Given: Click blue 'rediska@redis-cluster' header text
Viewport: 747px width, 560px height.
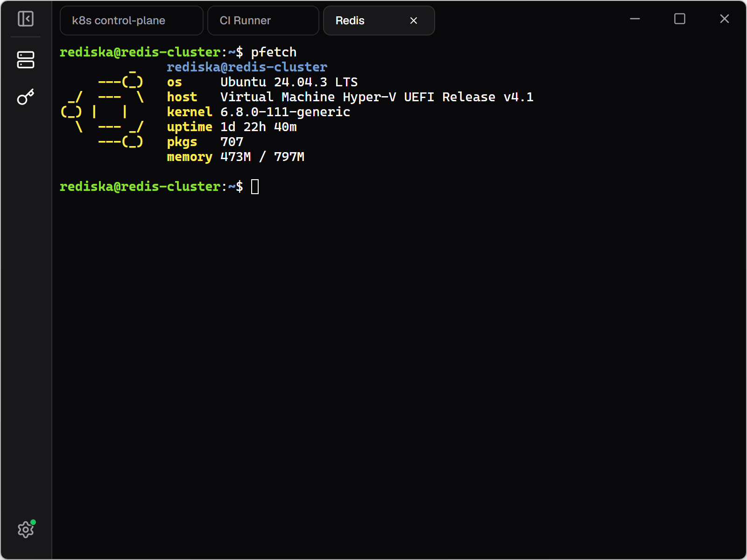Looking at the screenshot, I should click(247, 67).
